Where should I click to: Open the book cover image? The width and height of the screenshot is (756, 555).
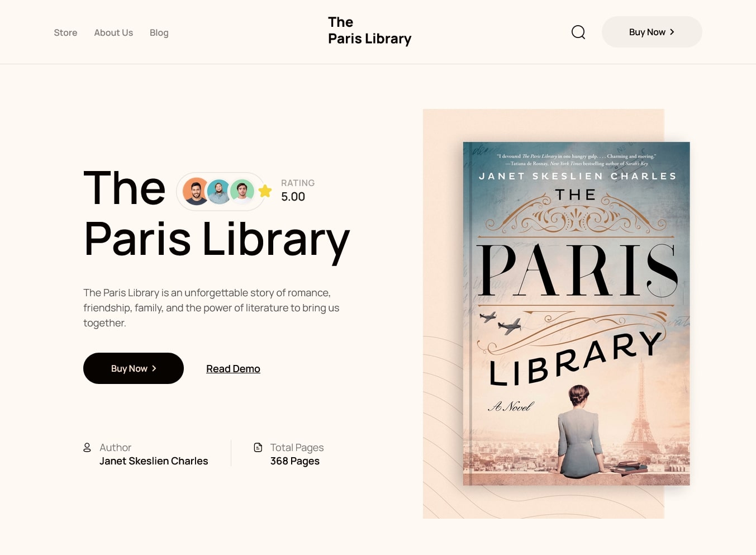click(x=576, y=314)
